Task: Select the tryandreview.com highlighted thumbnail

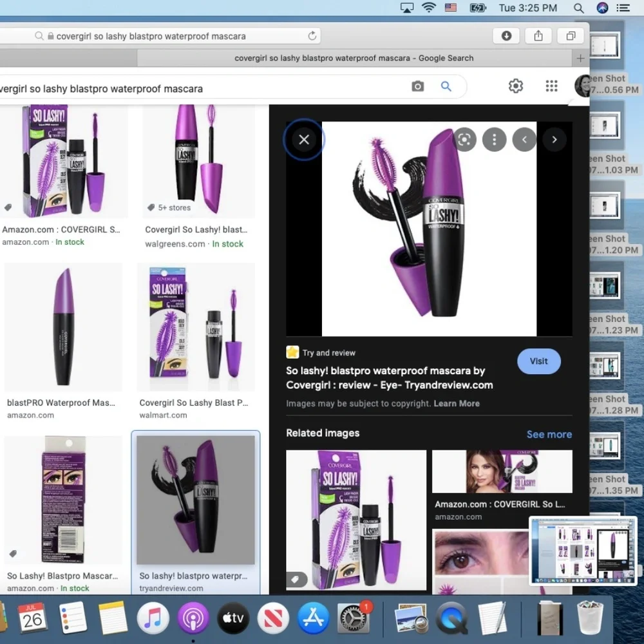Action: tap(196, 500)
